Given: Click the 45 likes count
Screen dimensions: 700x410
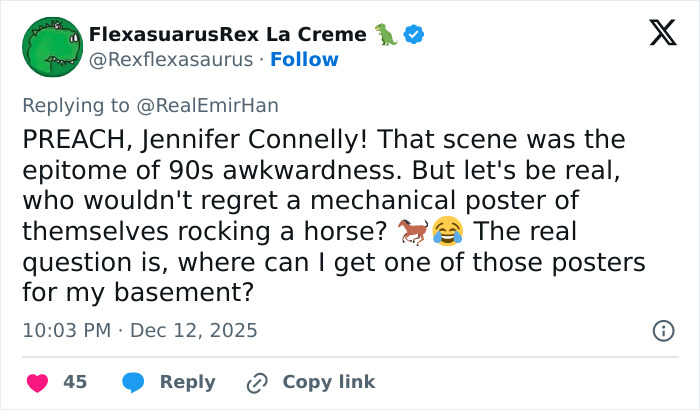Looking at the screenshot, I should [75, 382].
